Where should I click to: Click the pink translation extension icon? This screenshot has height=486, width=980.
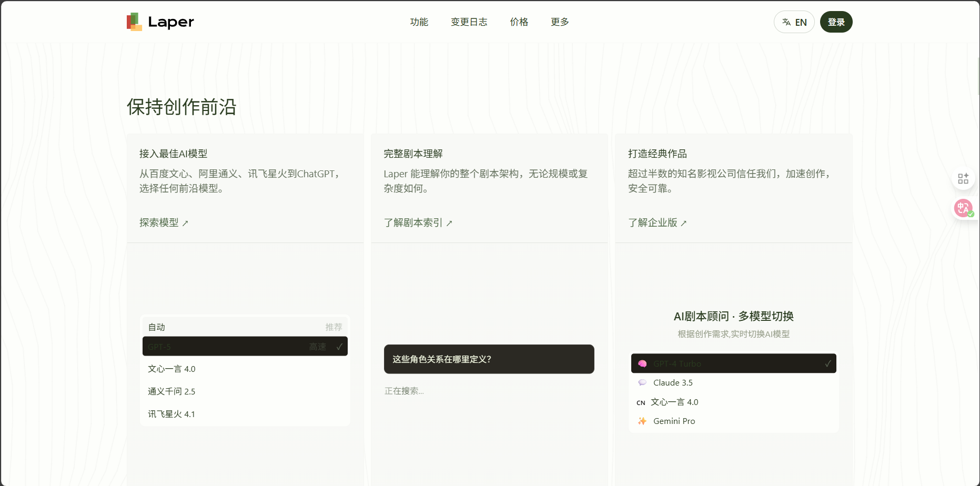point(963,208)
